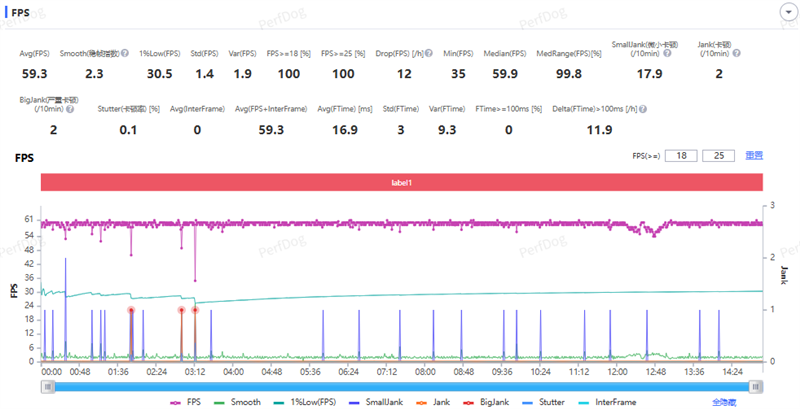Click the help icon beside Smooth
This screenshot has width=800, height=409.
coord(125,52)
